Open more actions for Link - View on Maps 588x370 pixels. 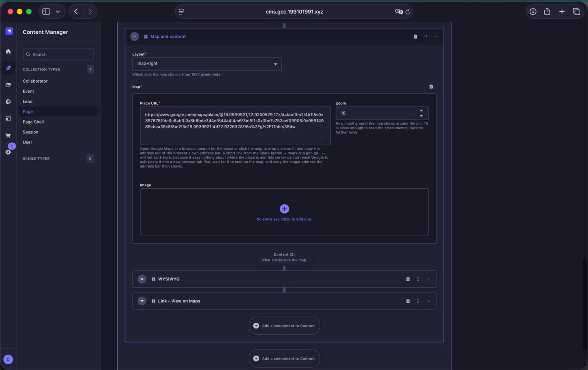[x=428, y=301]
